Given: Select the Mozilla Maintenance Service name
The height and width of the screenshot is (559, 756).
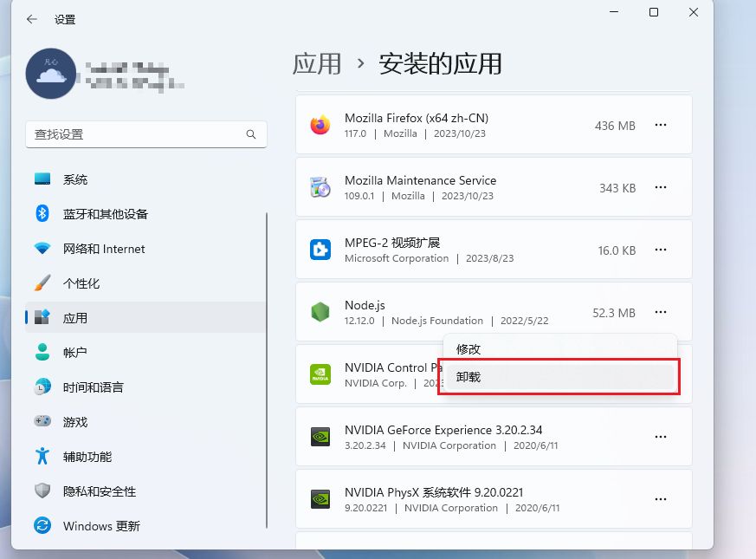Looking at the screenshot, I should coord(420,180).
